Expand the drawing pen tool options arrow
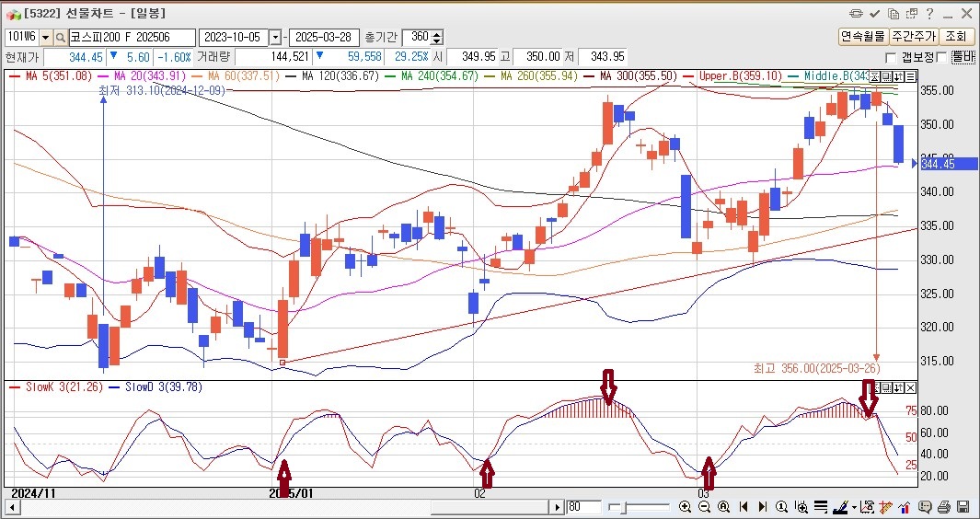 (854, 507)
